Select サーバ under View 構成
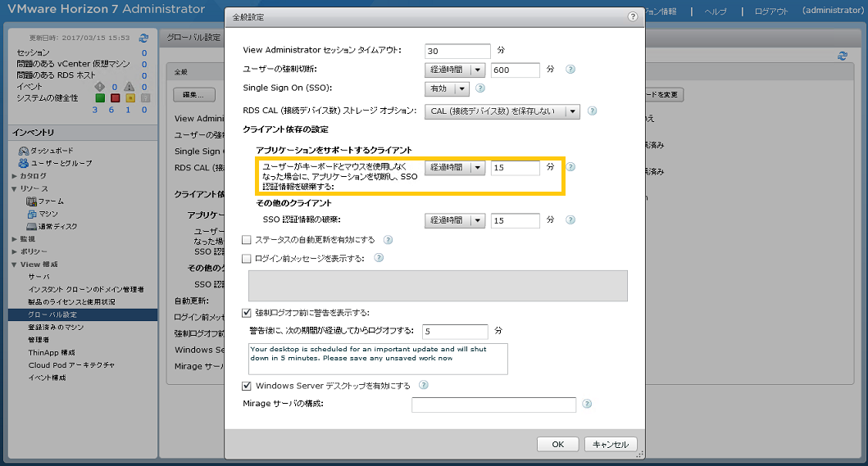868x466 pixels. coord(39,277)
